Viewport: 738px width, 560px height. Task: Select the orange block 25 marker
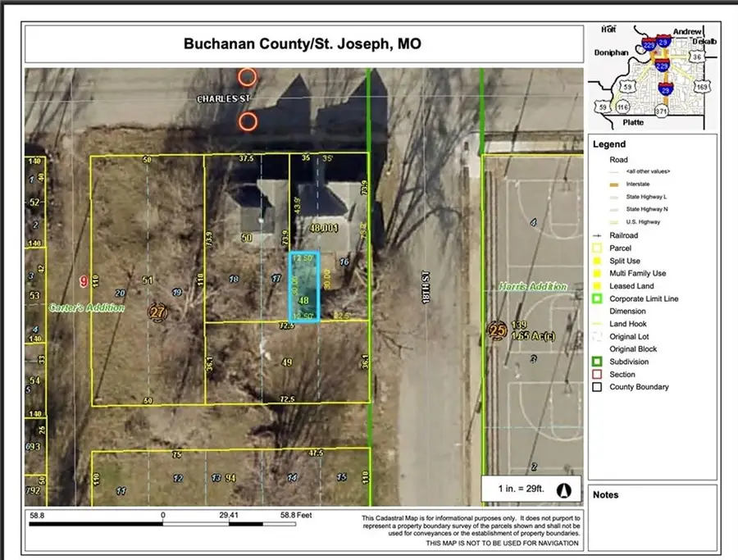(496, 332)
